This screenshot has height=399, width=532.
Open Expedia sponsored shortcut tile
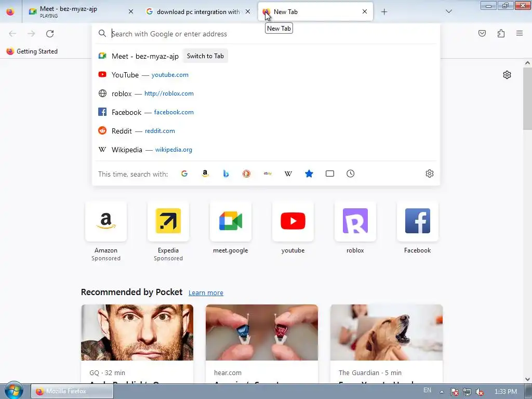168,221
